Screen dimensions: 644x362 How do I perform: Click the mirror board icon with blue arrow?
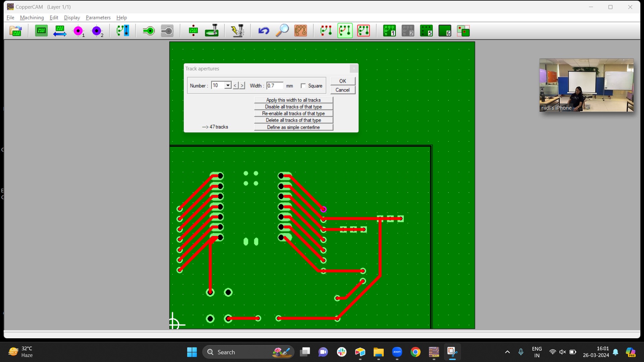pos(60,31)
